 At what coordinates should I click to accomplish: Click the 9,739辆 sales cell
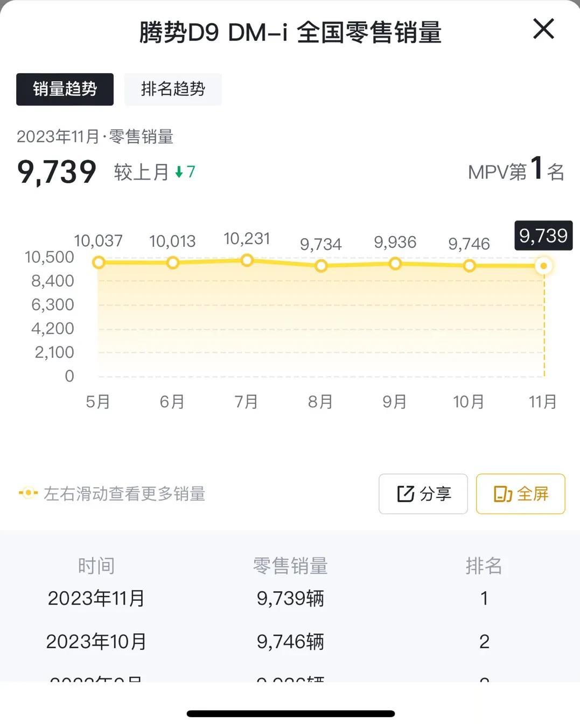(290, 598)
